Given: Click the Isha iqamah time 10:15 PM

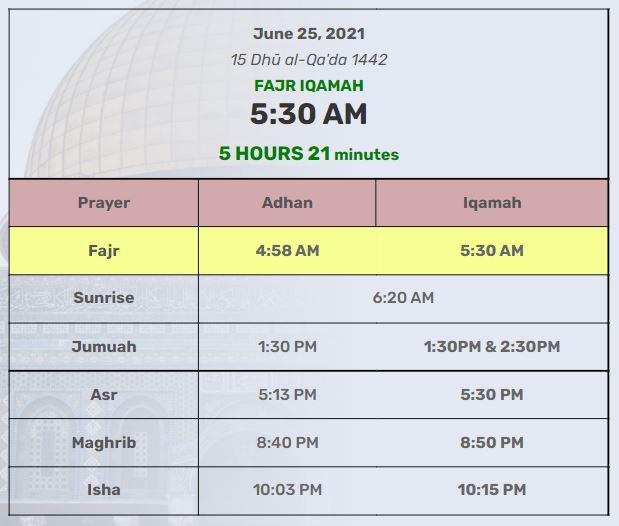Looking at the screenshot, I should pyautogui.click(x=492, y=490).
